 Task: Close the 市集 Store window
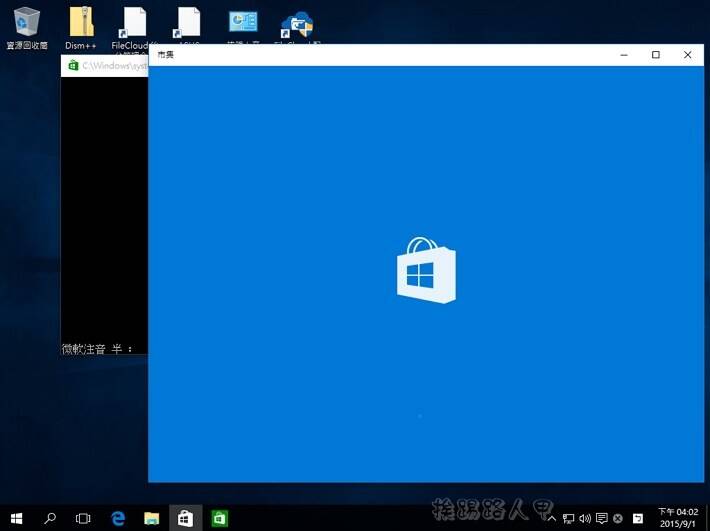(x=687, y=55)
